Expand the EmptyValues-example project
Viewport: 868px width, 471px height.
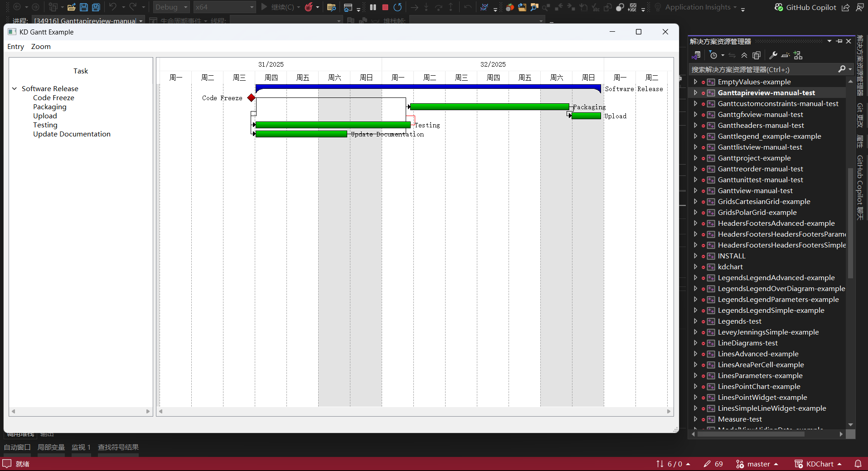(x=695, y=82)
